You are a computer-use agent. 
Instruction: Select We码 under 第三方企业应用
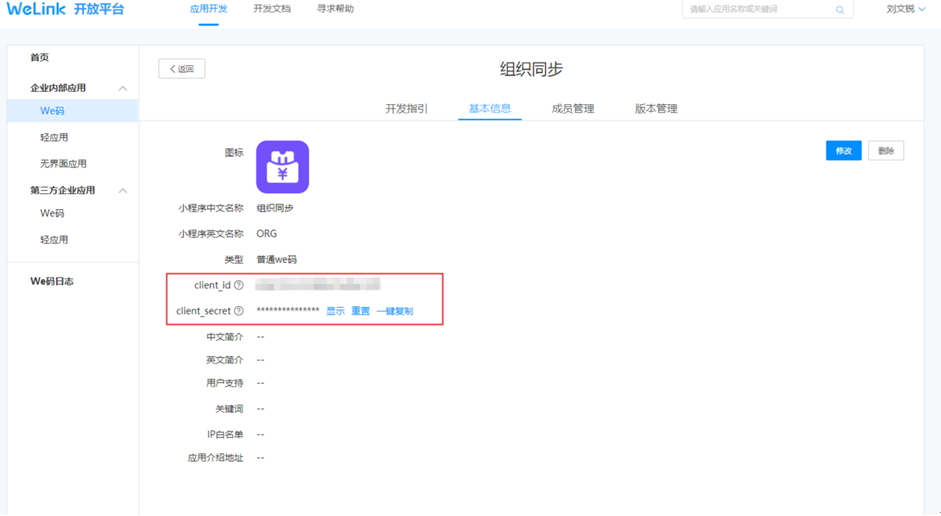click(x=52, y=214)
